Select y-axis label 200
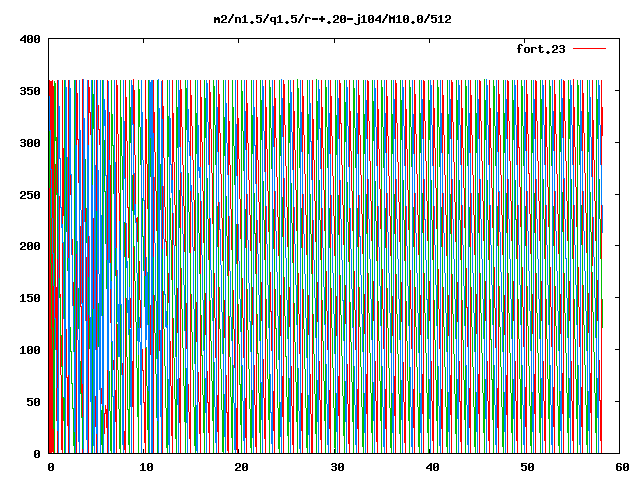The width and height of the screenshot is (640, 480). tap(30, 246)
